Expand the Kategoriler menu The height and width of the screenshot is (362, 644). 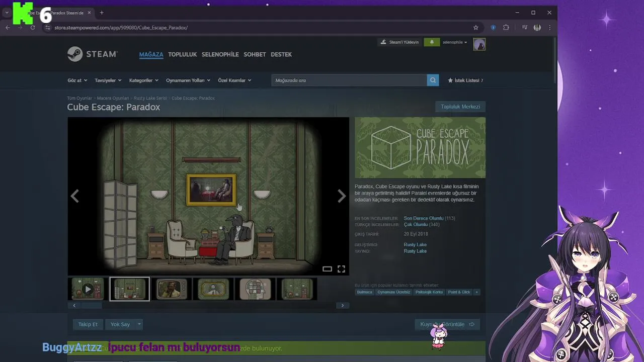(144, 80)
